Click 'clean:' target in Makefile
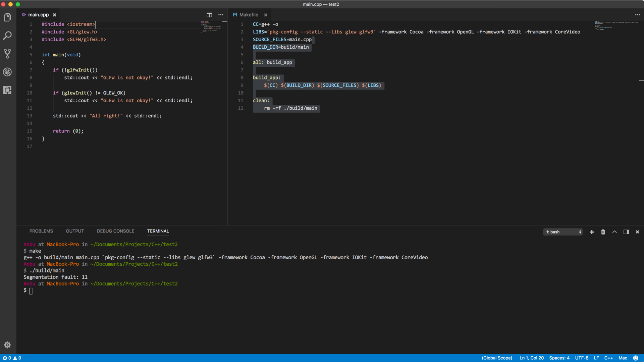This screenshot has width=644, height=362. pyautogui.click(x=261, y=101)
